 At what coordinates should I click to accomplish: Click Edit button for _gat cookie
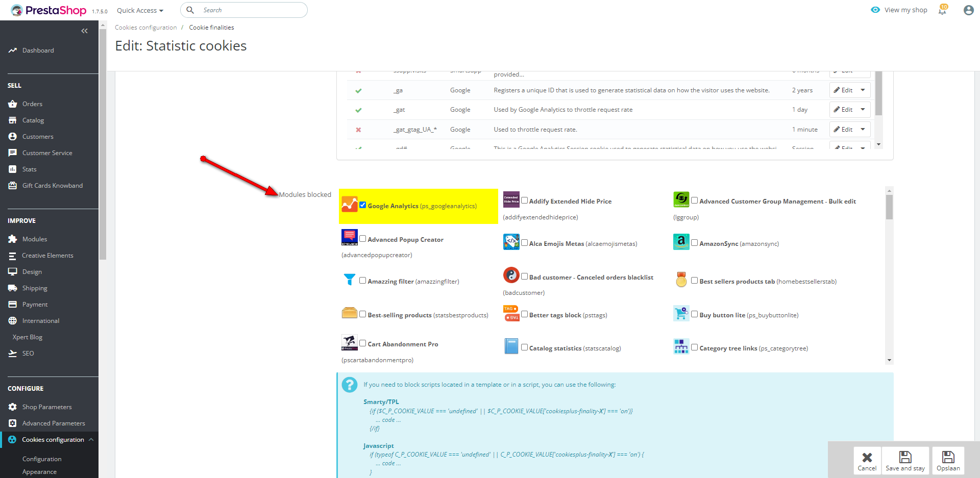pyautogui.click(x=843, y=110)
